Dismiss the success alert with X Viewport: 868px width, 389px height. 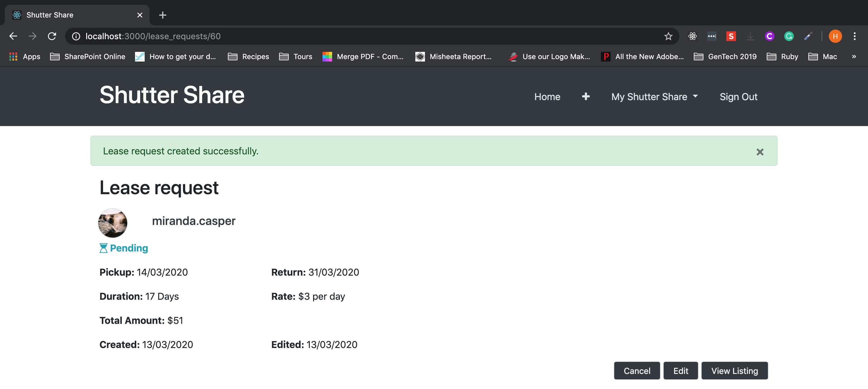pos(759,152)
